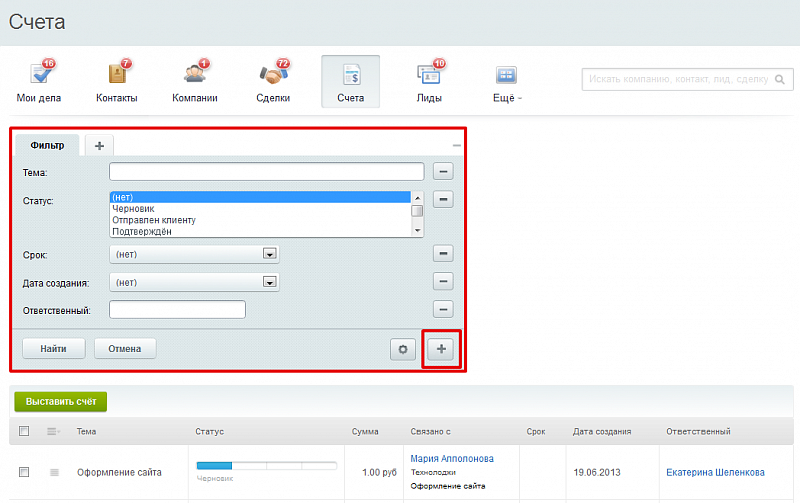This screenshot has height=503, width=800.
Task: Remove the Ответственный filter field
Action: coord(443,309)
